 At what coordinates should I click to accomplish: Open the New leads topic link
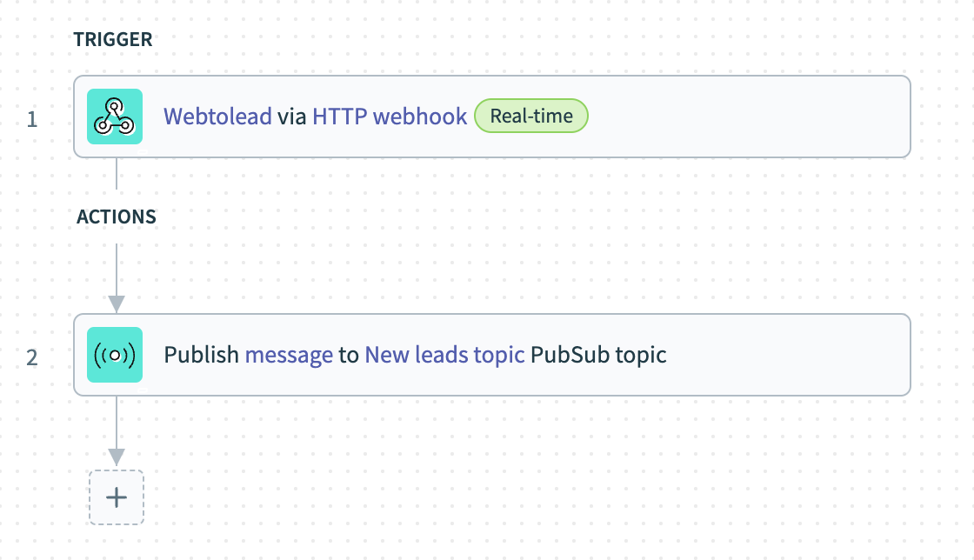444,355
